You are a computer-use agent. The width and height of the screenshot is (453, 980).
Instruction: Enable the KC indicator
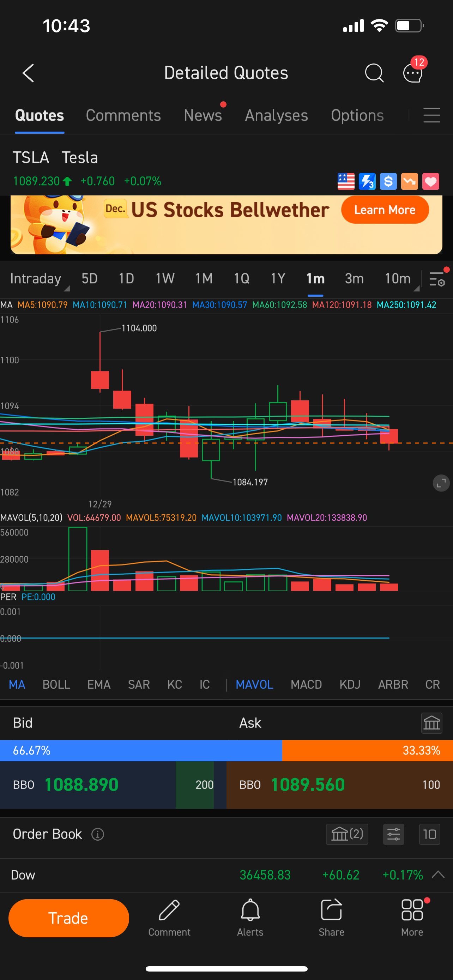coord(175,684)
